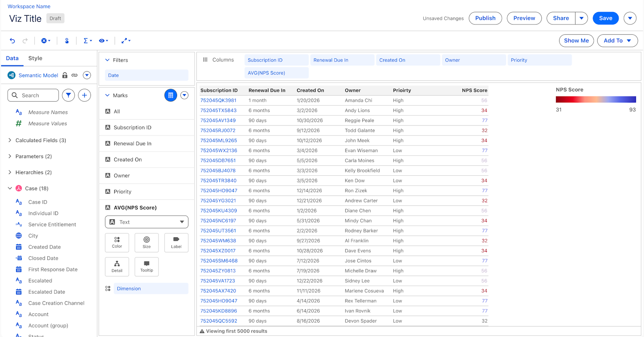Open subscription link 752045QK3981
644x337 pixels.
tap(218, 101)
